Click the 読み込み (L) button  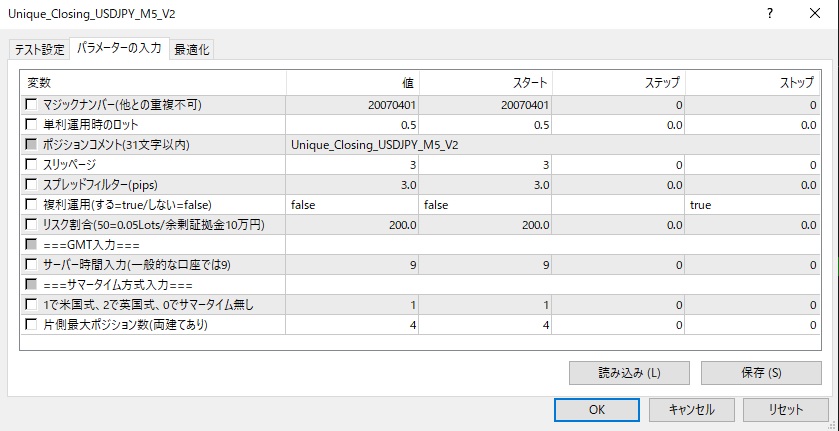(x=629, y=373)
